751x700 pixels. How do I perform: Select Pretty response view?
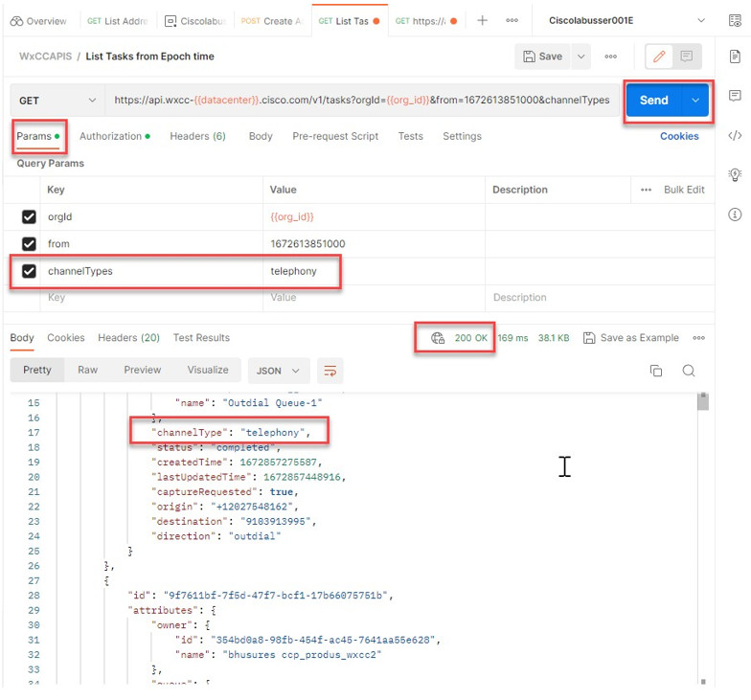[x=36, y=370]
